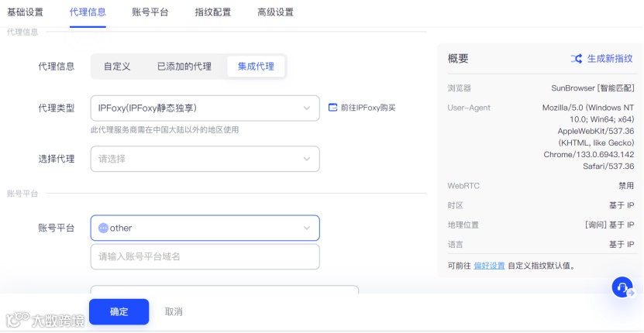
Task: Click the partially visible field below domain input
Action: point(224,290)
